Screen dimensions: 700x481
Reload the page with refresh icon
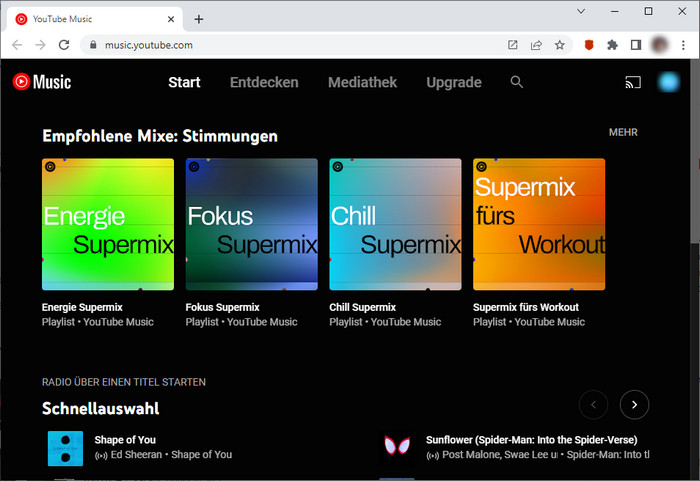tap(64, 45)
